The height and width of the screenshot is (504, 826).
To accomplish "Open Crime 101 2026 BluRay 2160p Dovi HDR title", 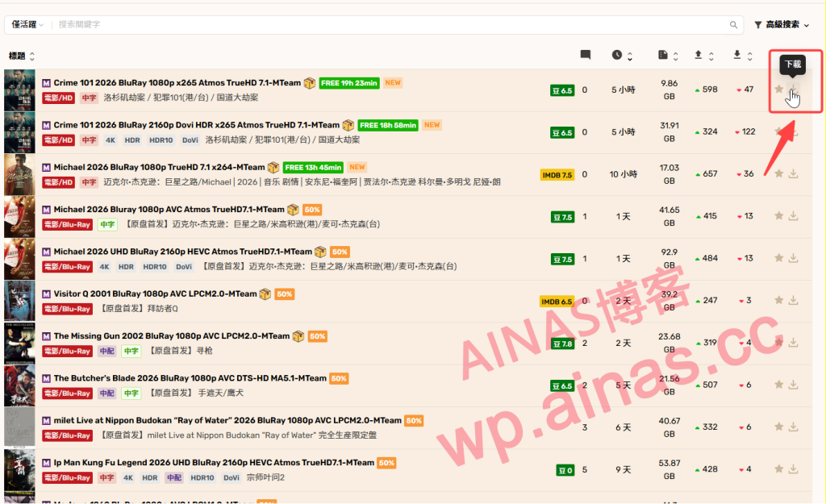I will tap(197, 125).
